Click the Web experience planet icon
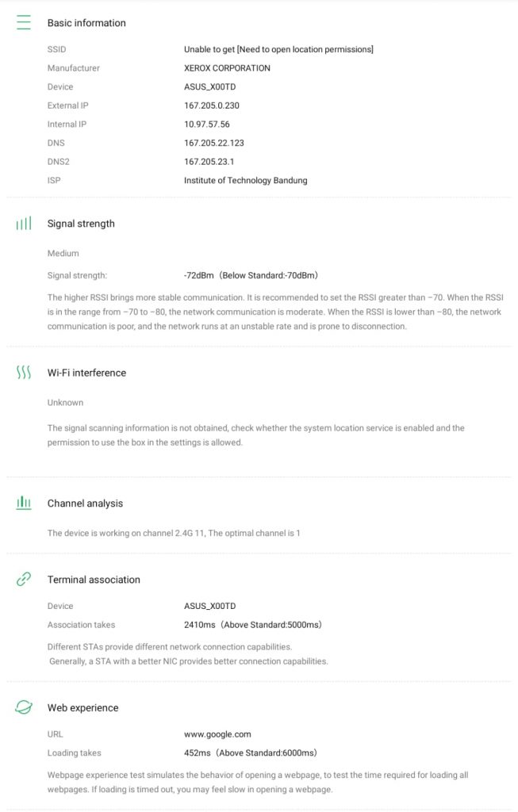Image resolution: width=518 pixels, height=812 pixels. 24,707
